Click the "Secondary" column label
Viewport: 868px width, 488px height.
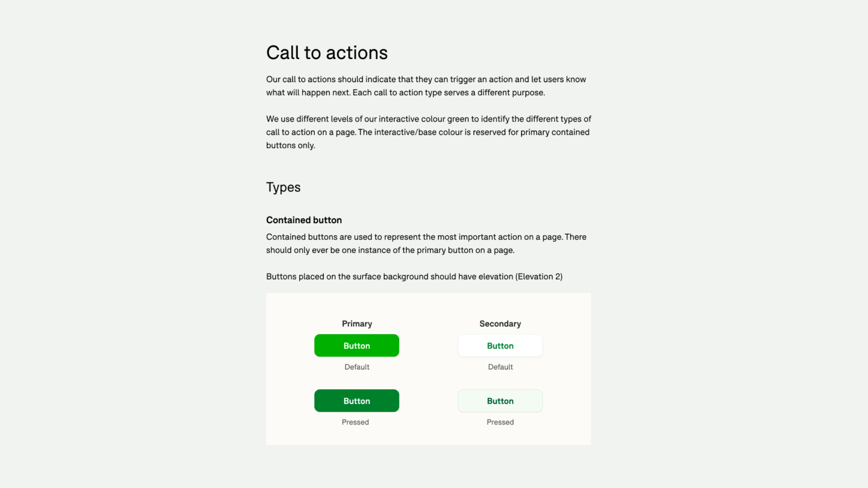(x=500, y=324)
